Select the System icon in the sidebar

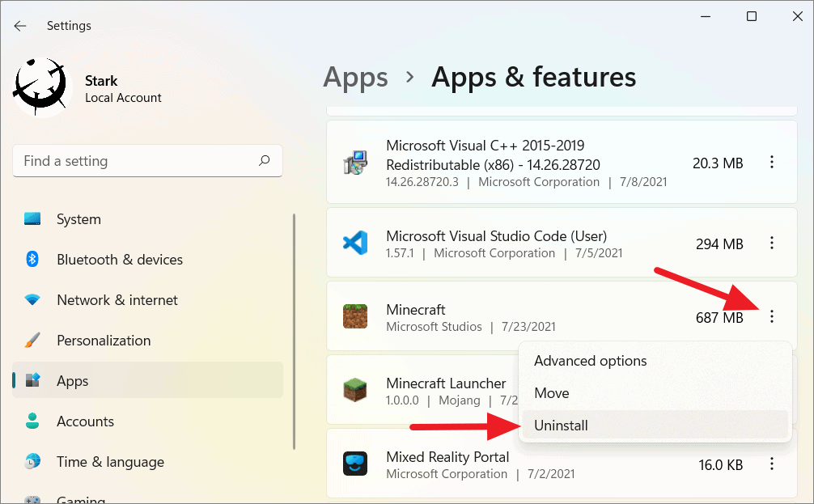tap(32, 219)
